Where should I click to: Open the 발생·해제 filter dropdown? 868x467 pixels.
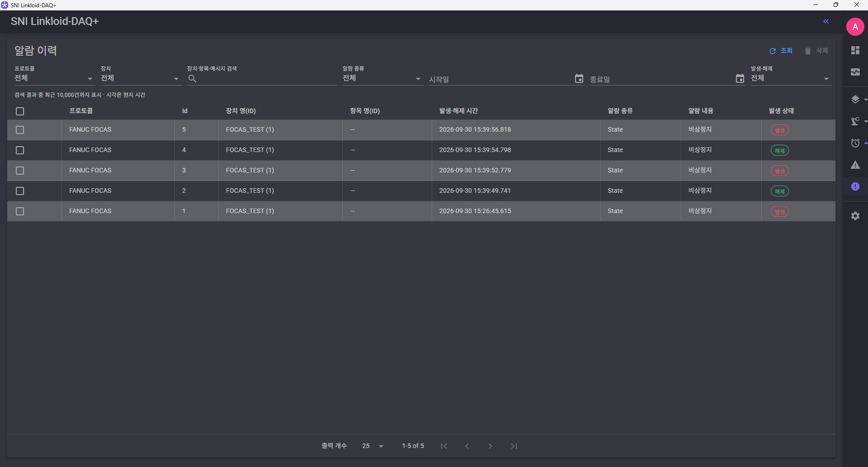click(x=791, y=78)
